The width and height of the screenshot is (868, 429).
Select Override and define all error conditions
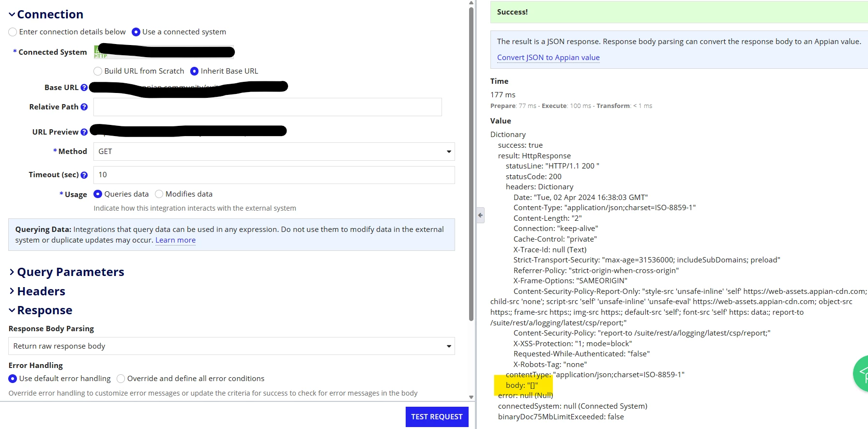point(121,379)
